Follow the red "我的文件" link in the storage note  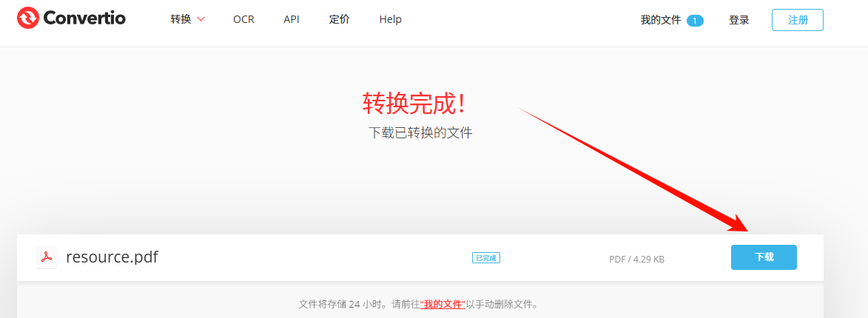click(443, 304)
